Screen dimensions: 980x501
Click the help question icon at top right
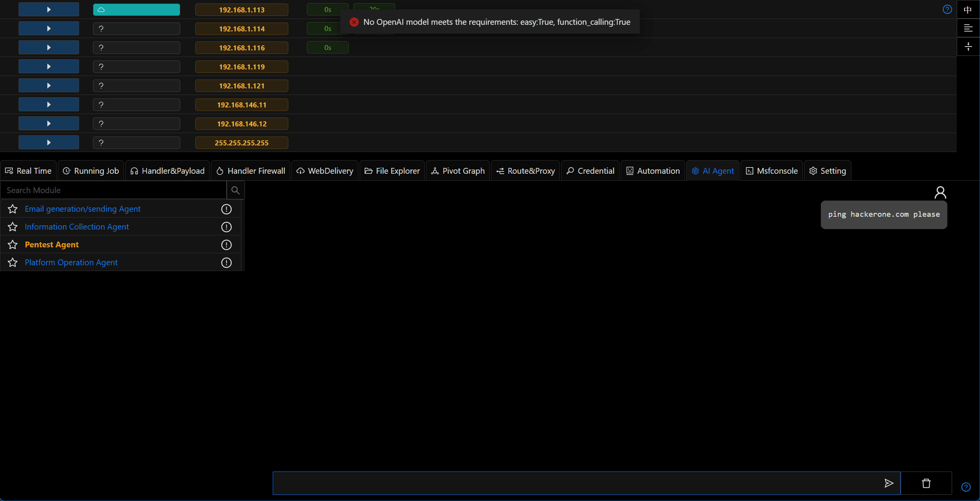pos(947,9)
